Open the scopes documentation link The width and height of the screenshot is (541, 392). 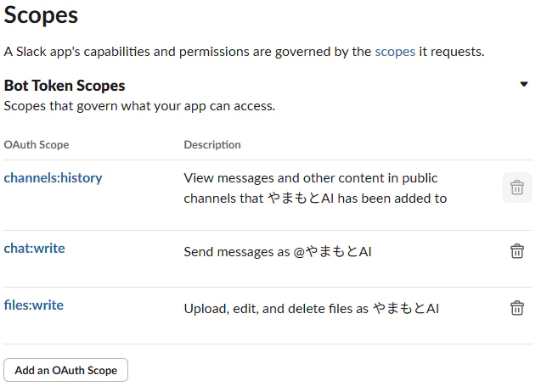(395, 52)
